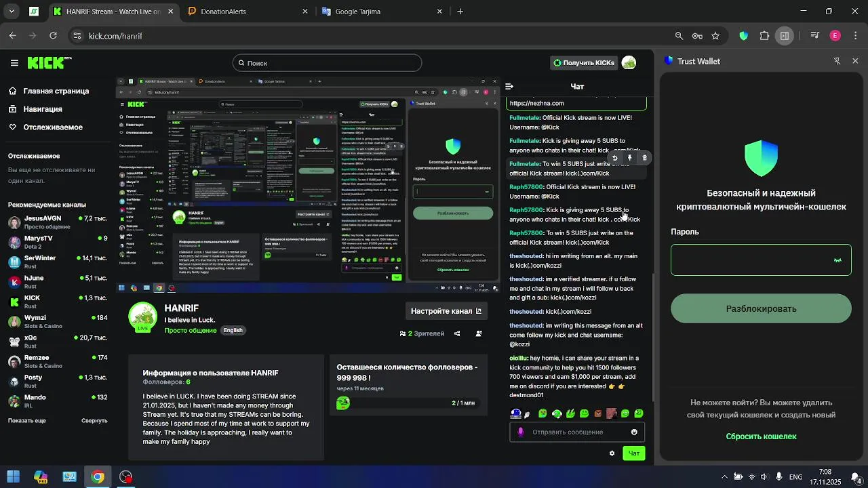This screenshot has height=488, width=868.
Task: Click the user-add icon next to share
Action: point(479,333)
